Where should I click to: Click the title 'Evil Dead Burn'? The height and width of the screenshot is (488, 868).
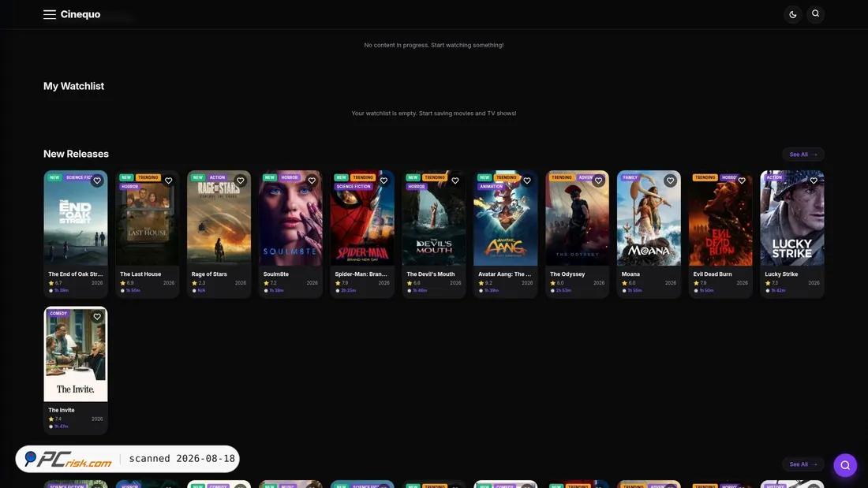[713, 274]
